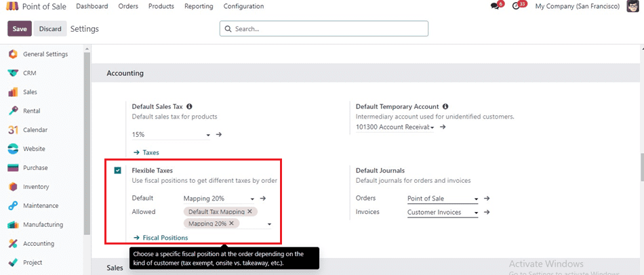Open the default fiscal position dropdown

(x=252, y=198)
